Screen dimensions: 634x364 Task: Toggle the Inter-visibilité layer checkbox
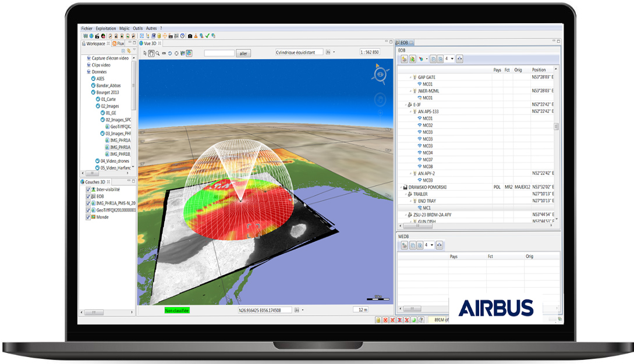click(88, 190)
